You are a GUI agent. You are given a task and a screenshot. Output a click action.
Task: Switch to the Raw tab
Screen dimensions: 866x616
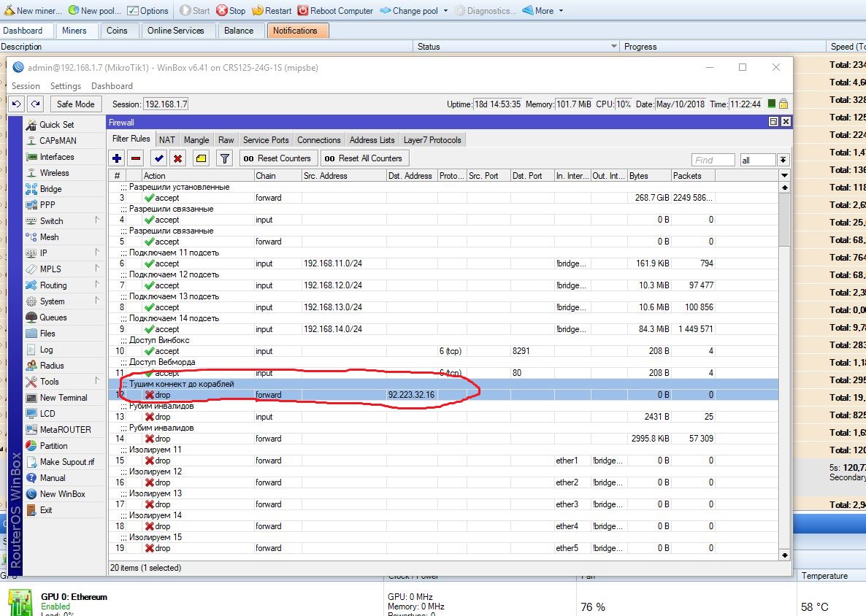click(226, 140)
